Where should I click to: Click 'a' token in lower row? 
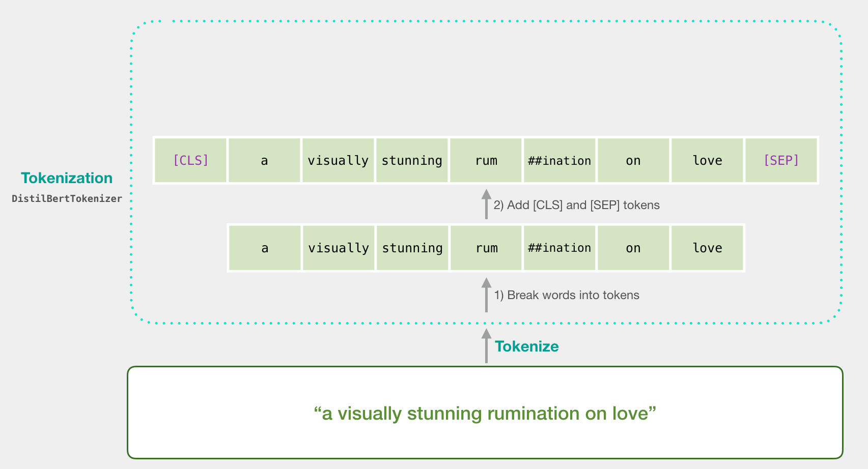[x=265, y=248]
